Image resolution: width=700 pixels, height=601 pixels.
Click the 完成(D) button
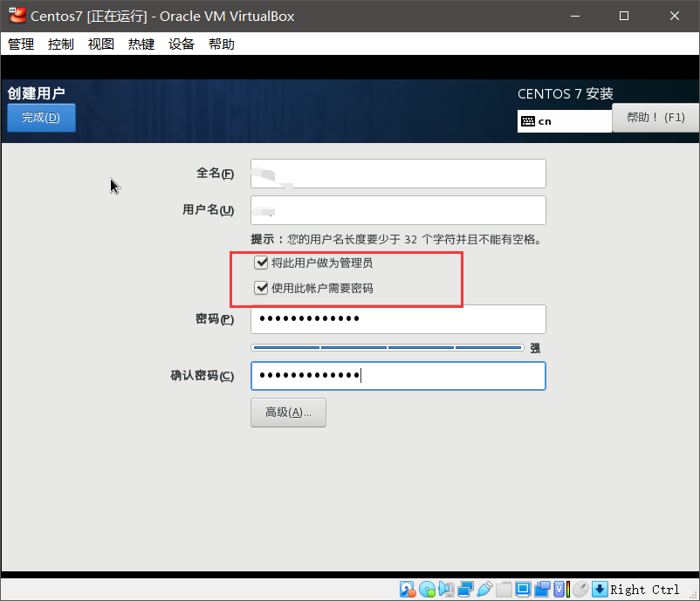(40, 117)
